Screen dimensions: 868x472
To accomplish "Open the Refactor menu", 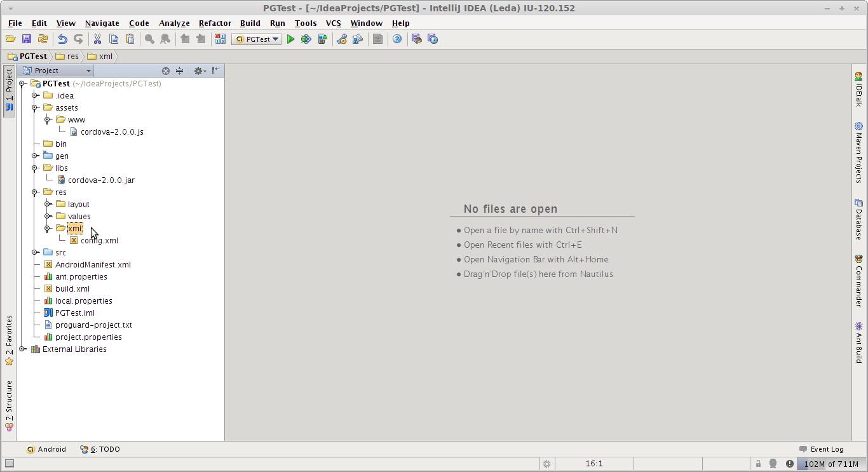I will click(x=215, y=23).
